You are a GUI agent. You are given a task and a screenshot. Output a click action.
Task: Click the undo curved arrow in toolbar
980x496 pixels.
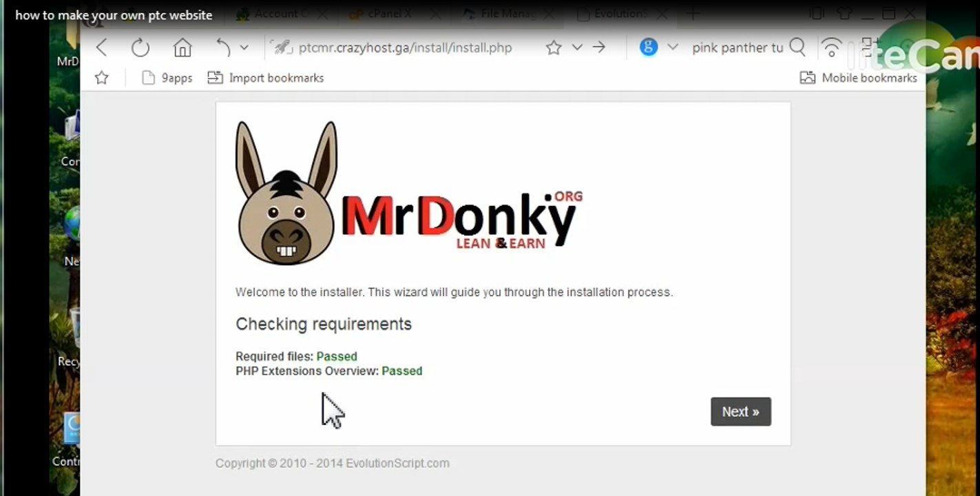pyautogui.click(x=223, y=48)
